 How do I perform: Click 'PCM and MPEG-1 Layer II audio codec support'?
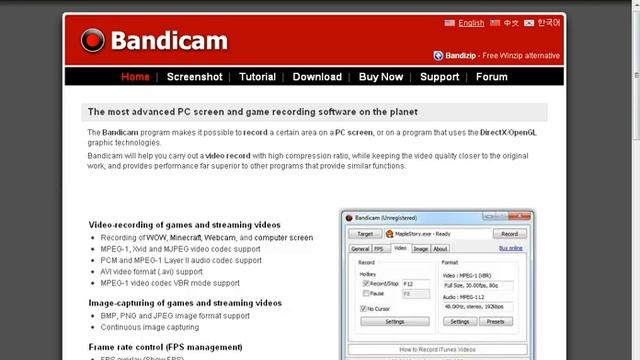point(181,260)
